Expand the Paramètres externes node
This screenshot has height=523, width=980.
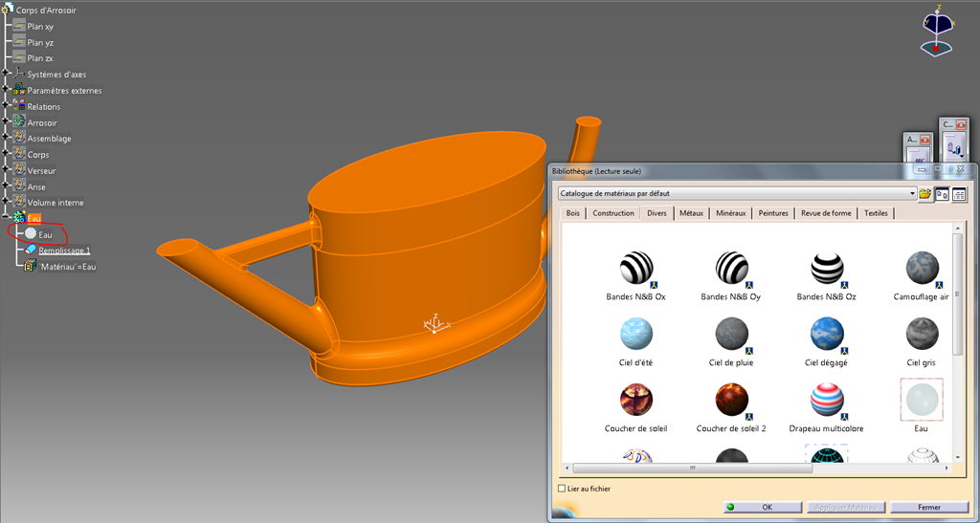5,91
